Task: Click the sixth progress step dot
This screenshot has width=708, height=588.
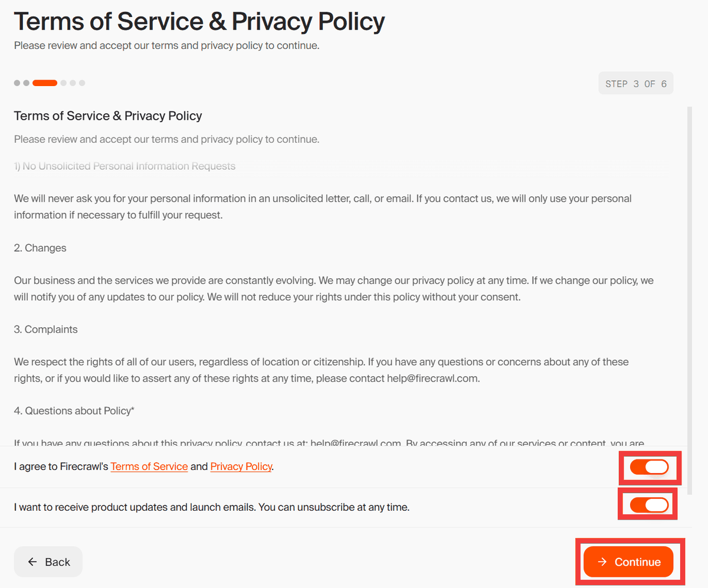Action: [x=82, y=83]
